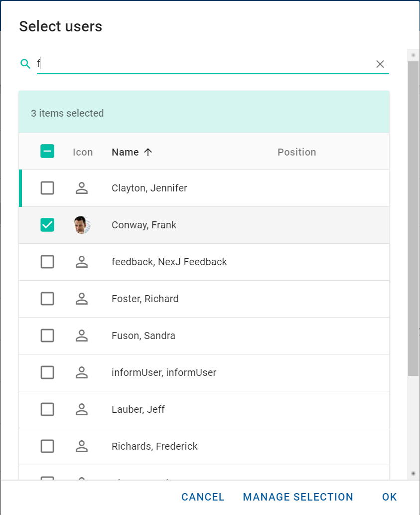Click the person icon for feedback, NexJ Feedback
420x515 pixels.
82,262
